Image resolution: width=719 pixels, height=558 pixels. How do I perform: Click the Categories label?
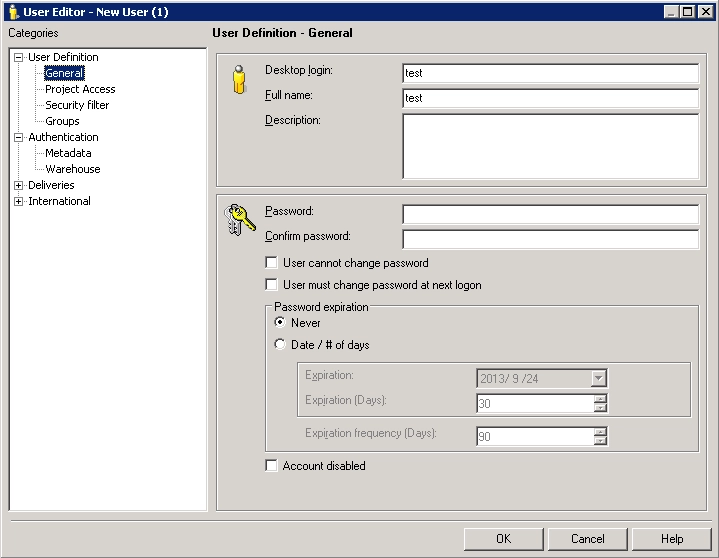click(33, 33)
